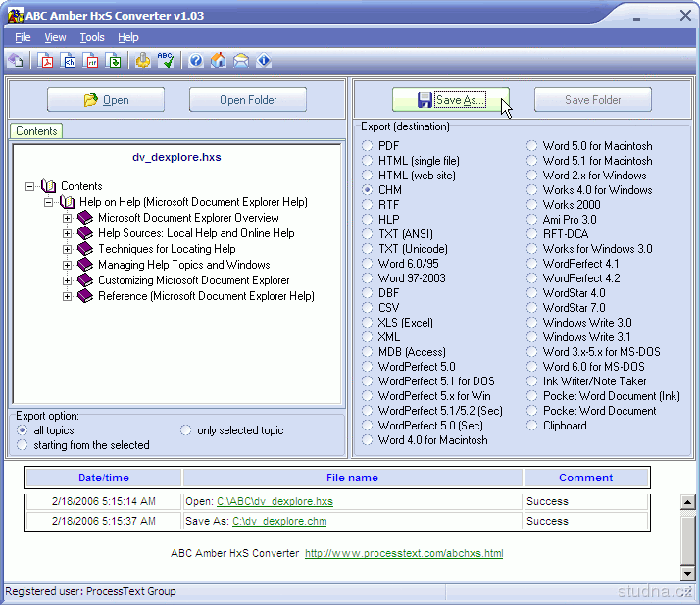This screenshot has height=605, width=700.
Task: Select the PDF export format
Action: point(368,146)
